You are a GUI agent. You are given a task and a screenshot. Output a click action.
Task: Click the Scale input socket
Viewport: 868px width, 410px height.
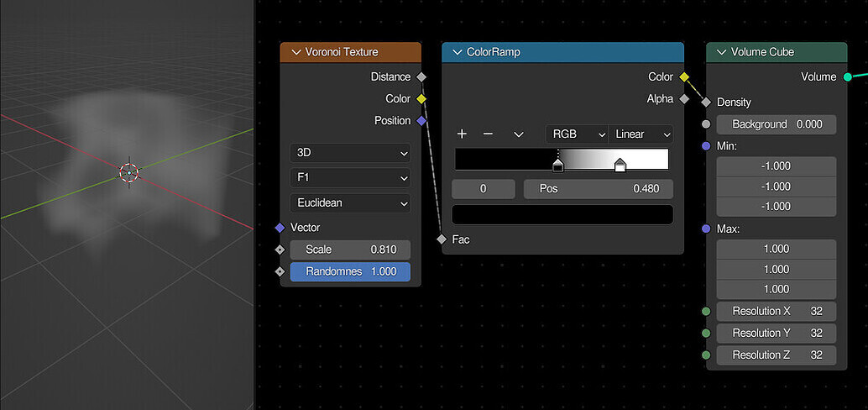coord(280,250)
